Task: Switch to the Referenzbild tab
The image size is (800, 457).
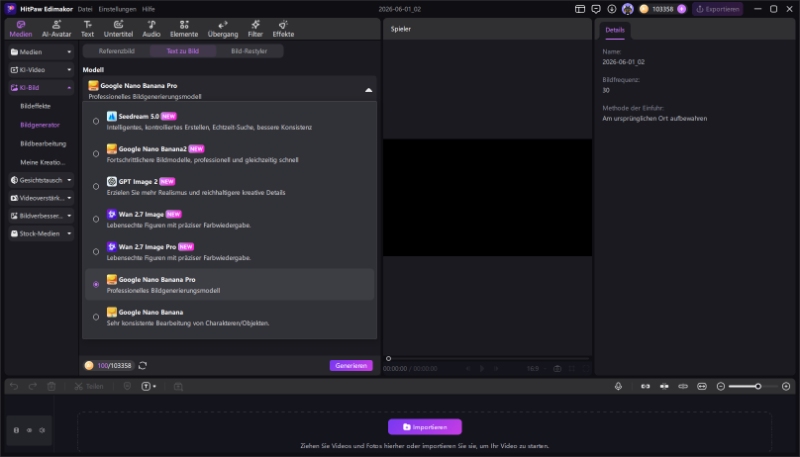Action: point(116,51)
